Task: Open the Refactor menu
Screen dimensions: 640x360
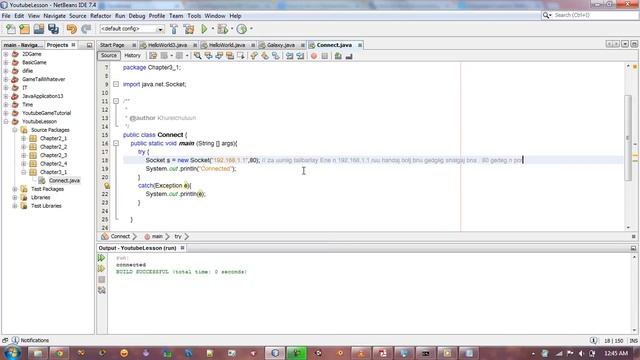Action: (x=100, y=16)
